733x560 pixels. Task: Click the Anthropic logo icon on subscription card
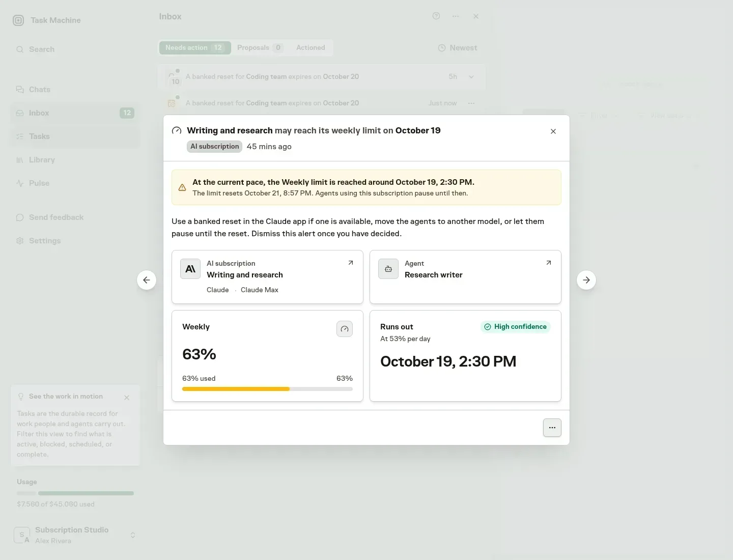click(x=190, y=269)
